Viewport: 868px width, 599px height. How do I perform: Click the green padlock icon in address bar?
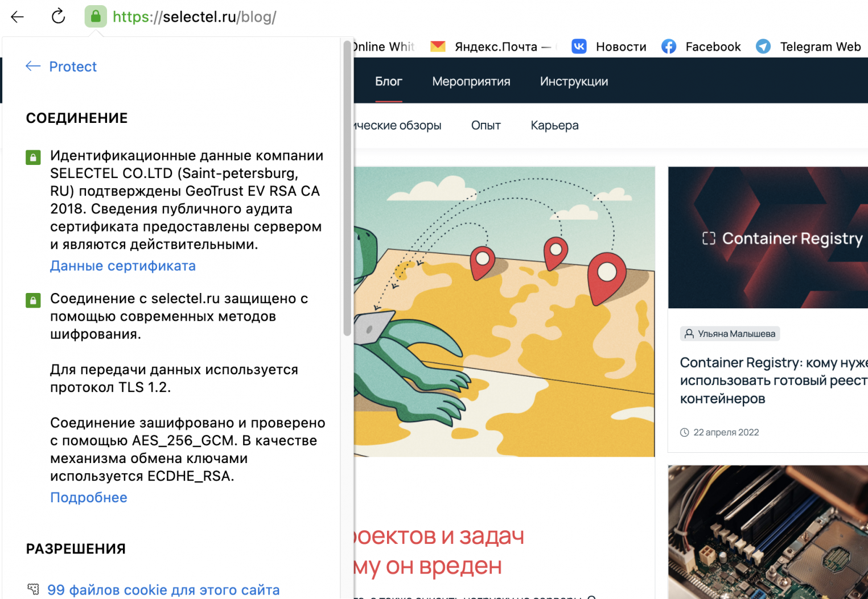96,16
